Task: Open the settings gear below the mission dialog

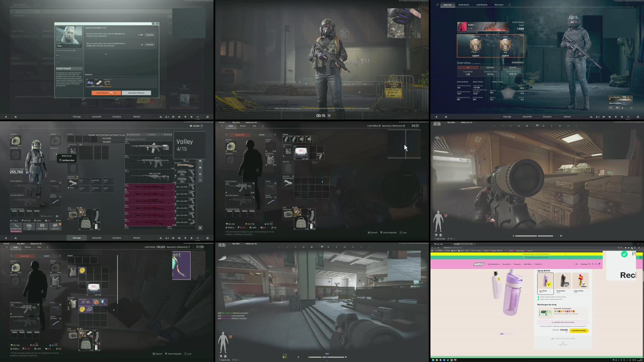Action: tap(207, 117)
